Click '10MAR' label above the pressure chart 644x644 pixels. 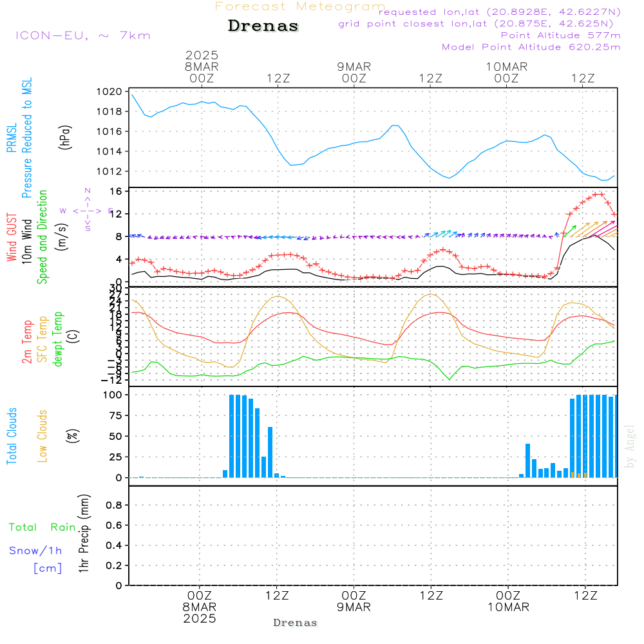click(506, 66)
